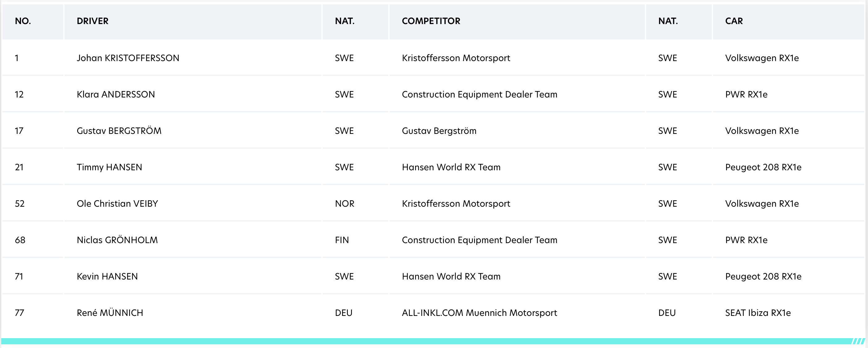The image size is (868, 348).
Task: Select driver Ole Christian VEIBY
Action: click(117, 204)
